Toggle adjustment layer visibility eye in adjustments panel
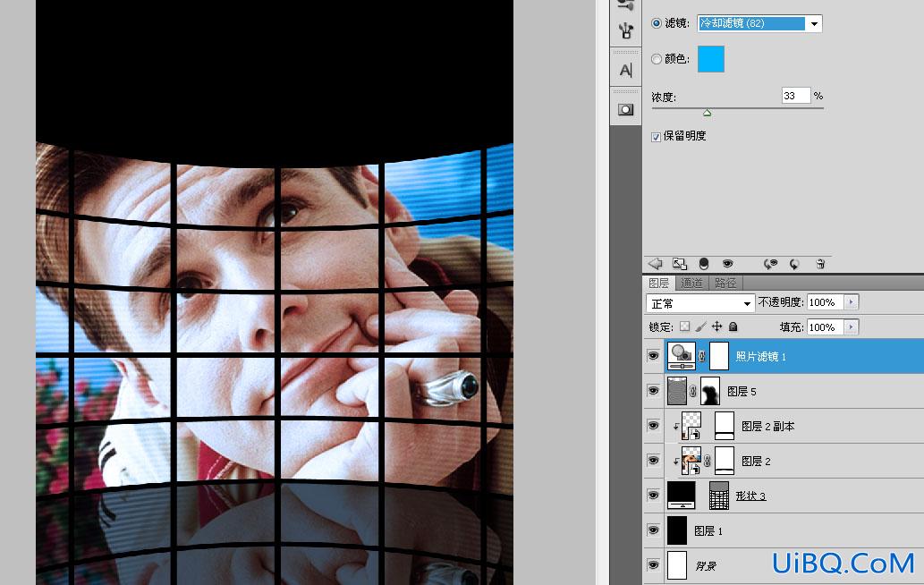 (728, 263)
